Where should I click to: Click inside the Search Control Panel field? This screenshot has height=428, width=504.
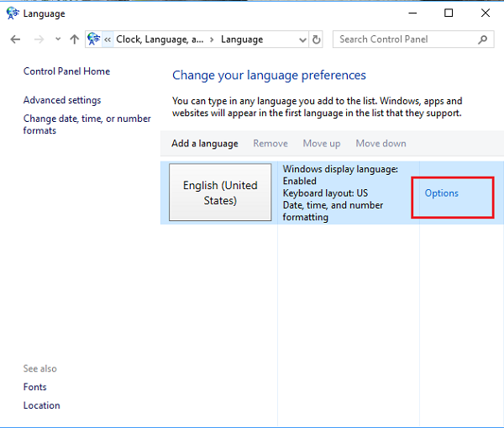[403, 40]
